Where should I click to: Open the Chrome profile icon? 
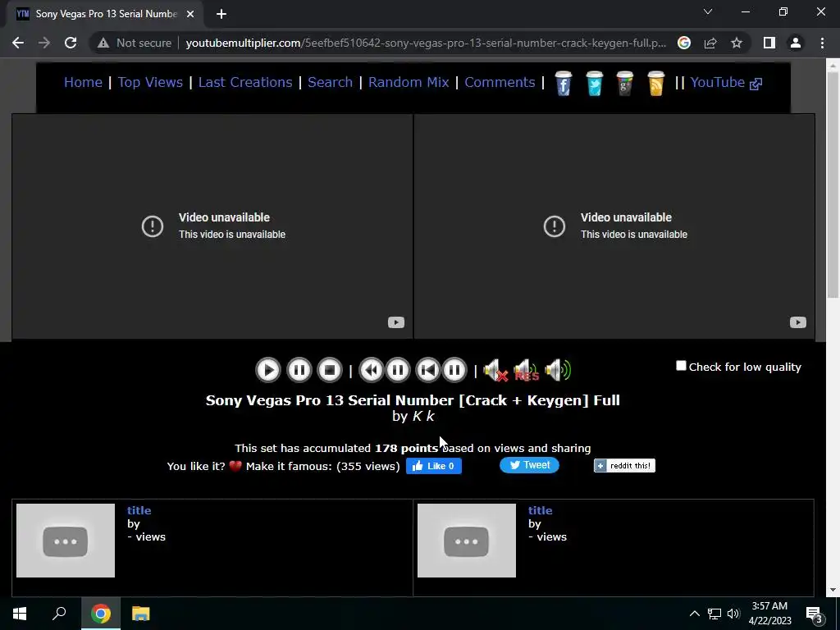click(796, 43)
